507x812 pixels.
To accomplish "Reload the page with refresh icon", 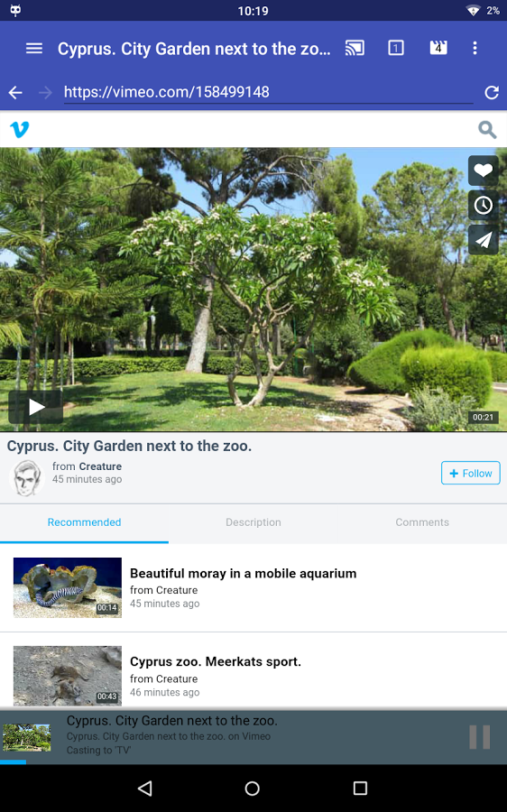I will click(x=492, y=93).
